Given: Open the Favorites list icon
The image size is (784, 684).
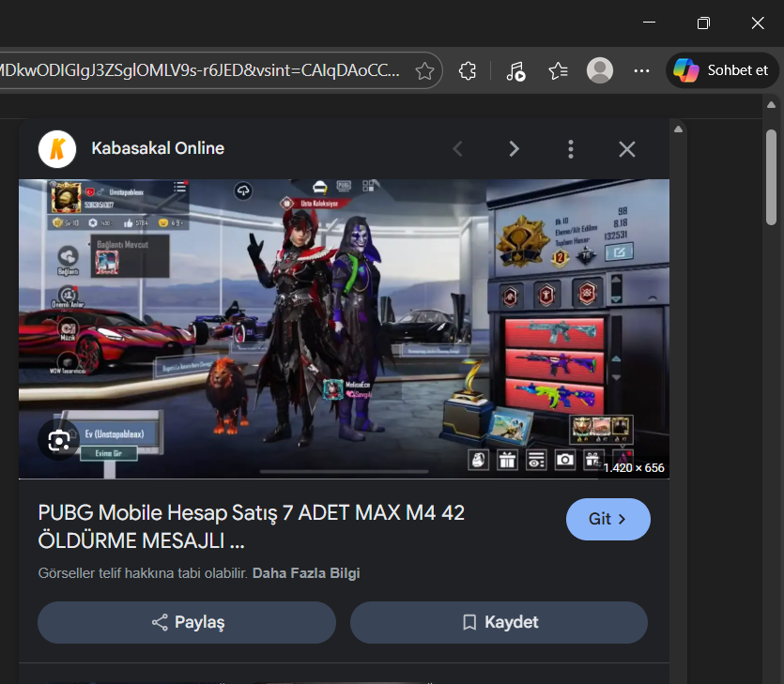Looking at the screenshot, I should coord(558,71).
